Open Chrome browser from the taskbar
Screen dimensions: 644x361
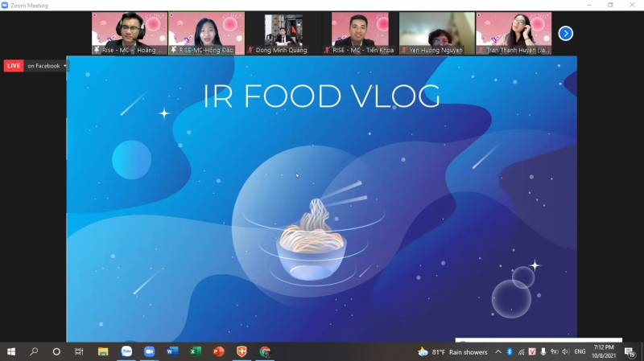(x=264, y=351)
